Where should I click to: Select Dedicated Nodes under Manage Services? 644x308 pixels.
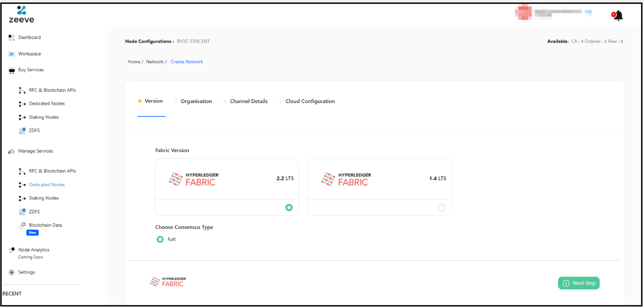47,184
